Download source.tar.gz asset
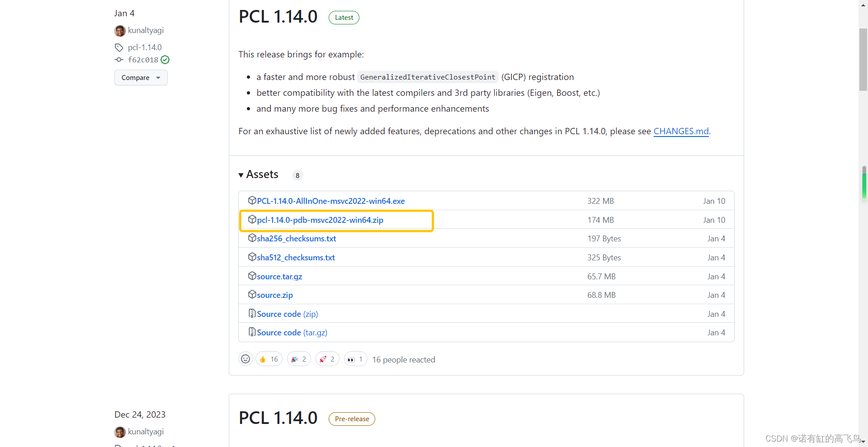The image size is (868, 447). (x=279, y=277)
